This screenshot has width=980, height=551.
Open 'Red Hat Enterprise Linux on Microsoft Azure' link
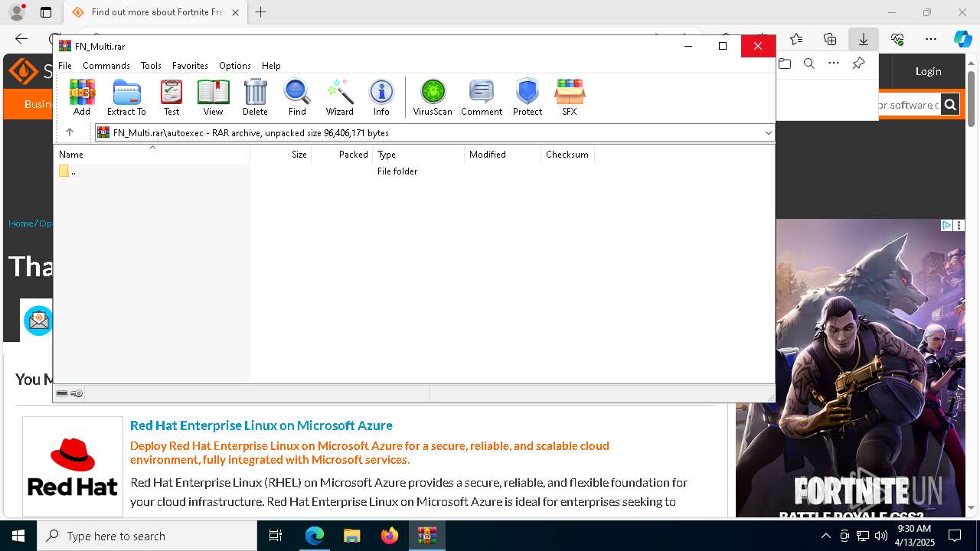[261, 425]
